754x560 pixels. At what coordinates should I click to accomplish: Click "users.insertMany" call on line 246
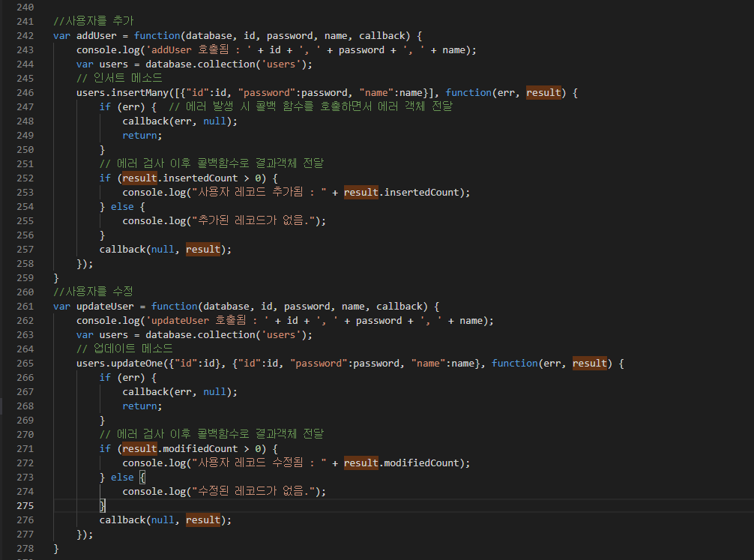click(x=122, y=92)
